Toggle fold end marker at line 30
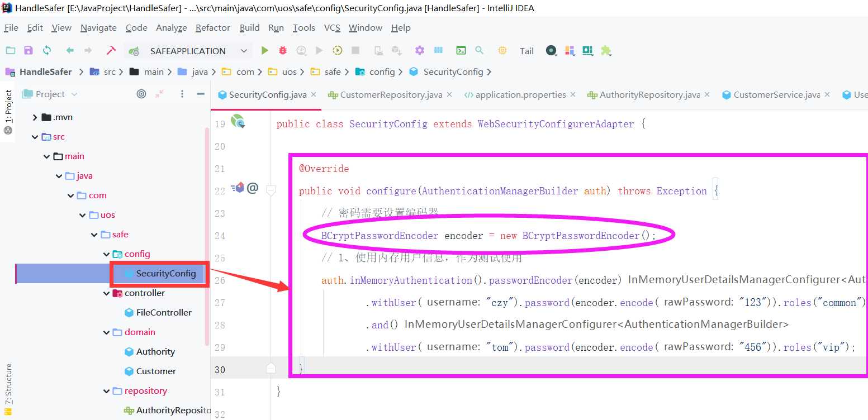The image size is (868, 420). click(x=271, y=369)
